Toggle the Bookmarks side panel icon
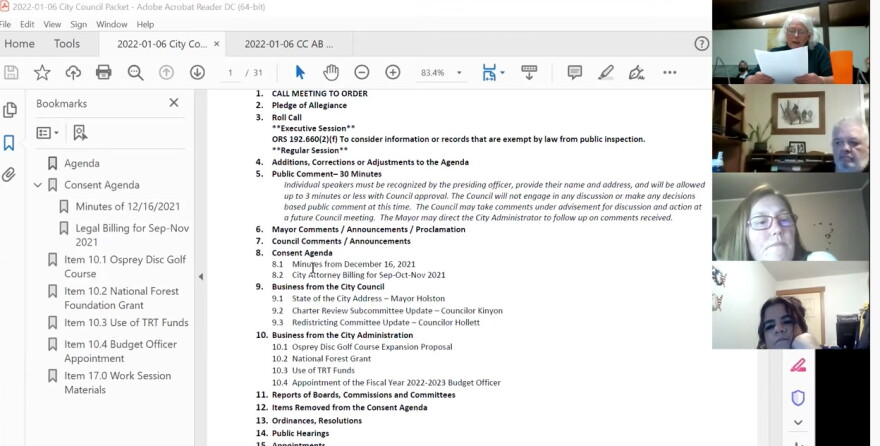 (9, 143)
